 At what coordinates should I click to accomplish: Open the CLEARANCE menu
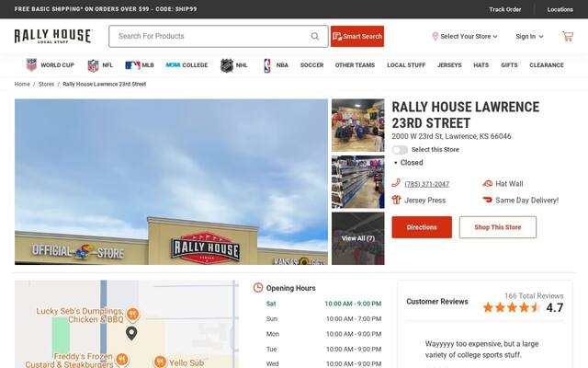[x=547, y=65]
